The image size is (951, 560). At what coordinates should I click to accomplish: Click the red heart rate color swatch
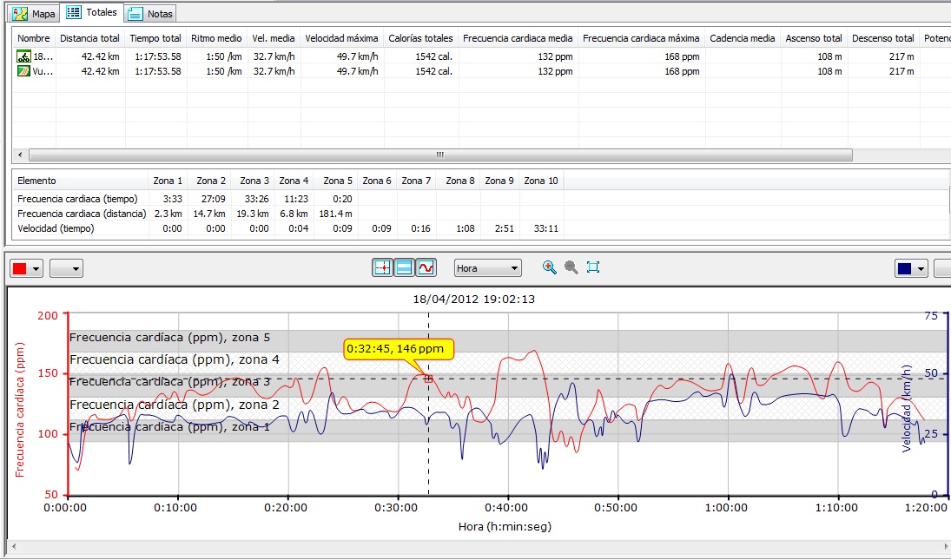pos(20,268)
